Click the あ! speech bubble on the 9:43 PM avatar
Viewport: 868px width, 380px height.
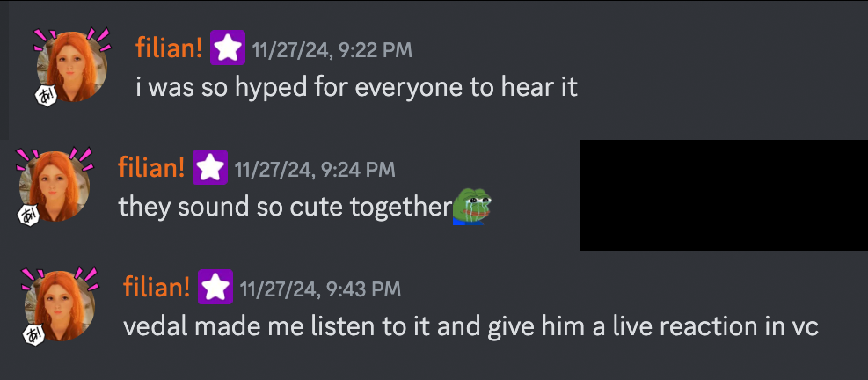pos(34,335)
